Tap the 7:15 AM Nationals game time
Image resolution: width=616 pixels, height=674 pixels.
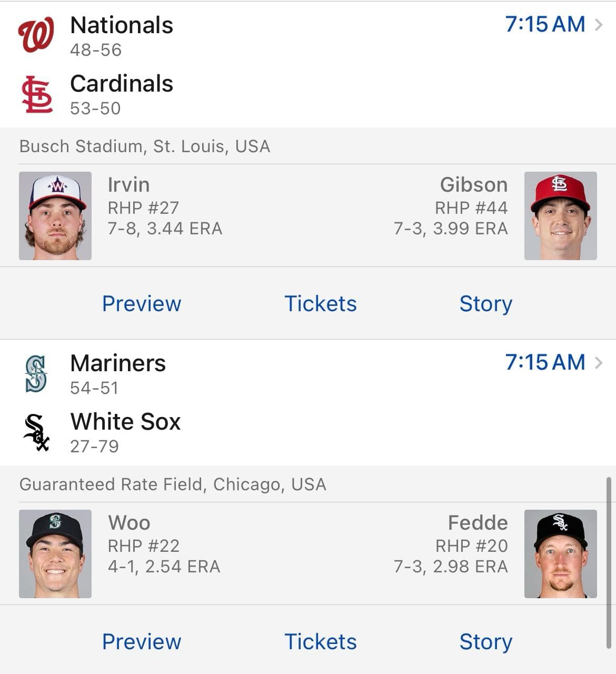click(545, 25)
